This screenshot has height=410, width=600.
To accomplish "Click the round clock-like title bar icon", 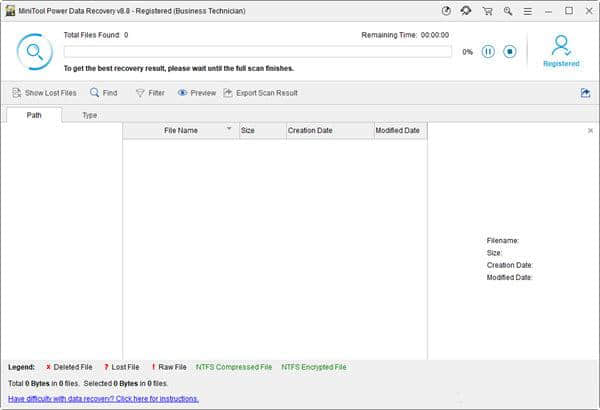I will (445, 11).
